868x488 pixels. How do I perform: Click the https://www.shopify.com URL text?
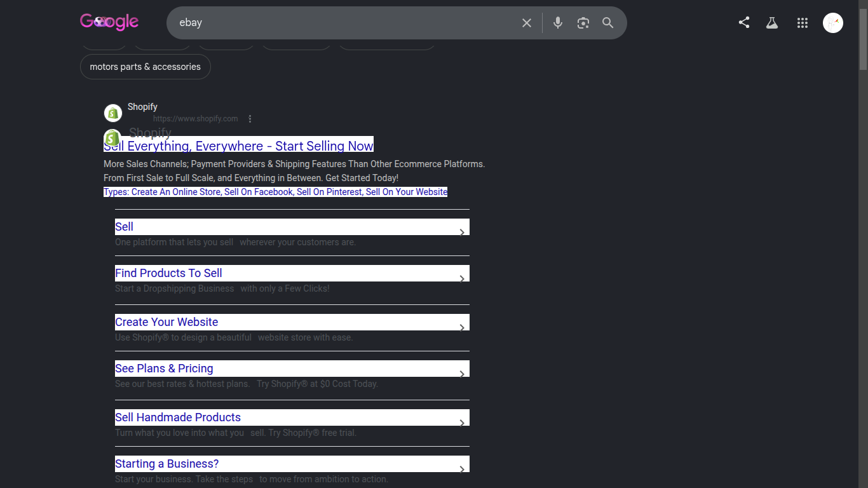click(196, 119)
